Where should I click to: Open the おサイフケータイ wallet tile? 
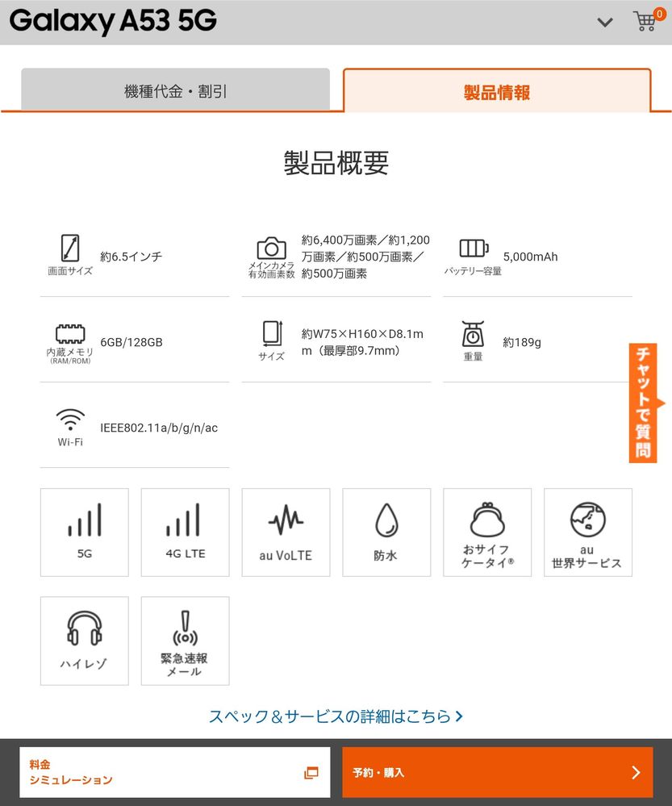[x=487, y=532]
